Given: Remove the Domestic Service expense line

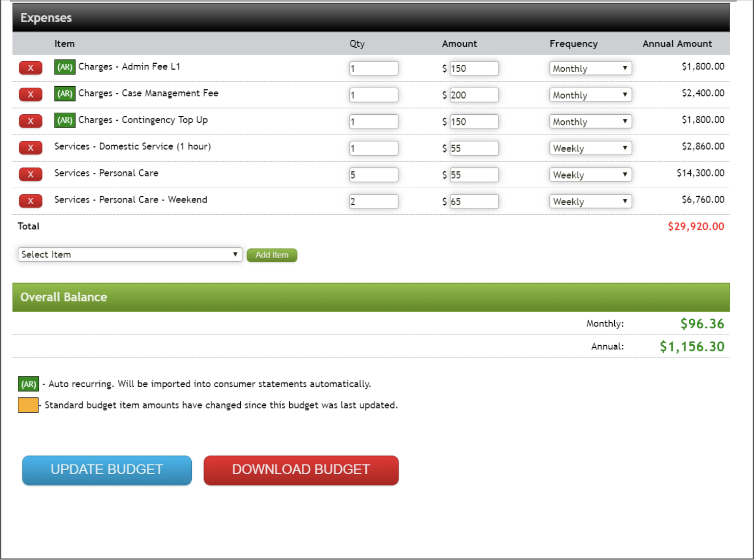Looking at the screenshot, I should (30, 147).
